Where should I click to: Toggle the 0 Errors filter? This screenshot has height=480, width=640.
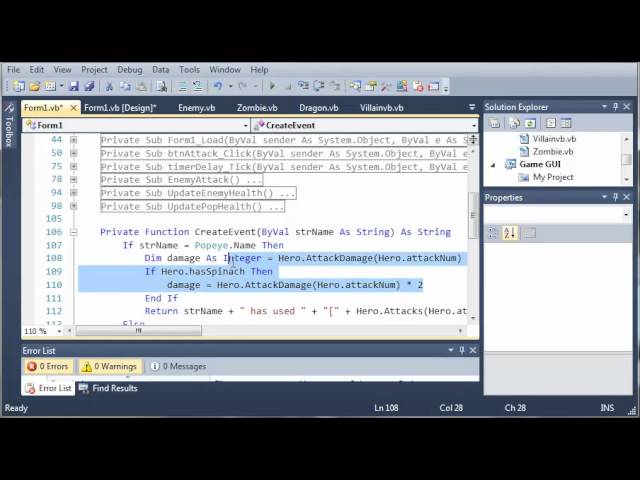tap(48, 367)
